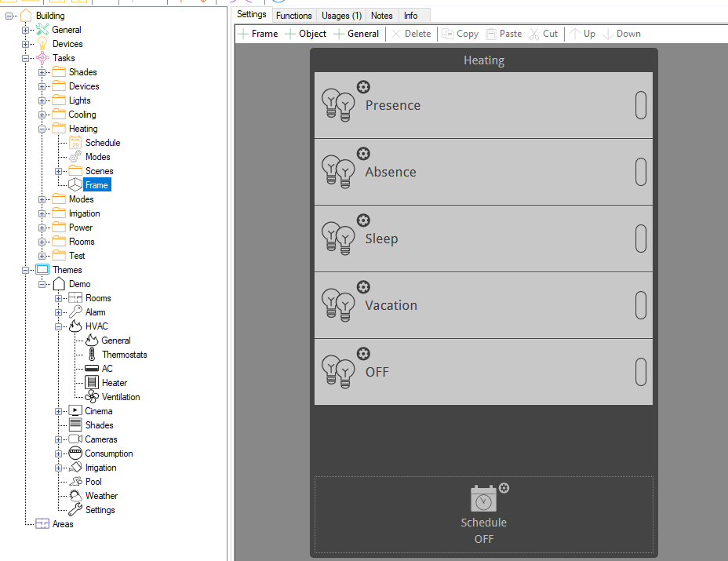Click the Frame add button
Screen dimensions: 728x561
coord(257,34)
